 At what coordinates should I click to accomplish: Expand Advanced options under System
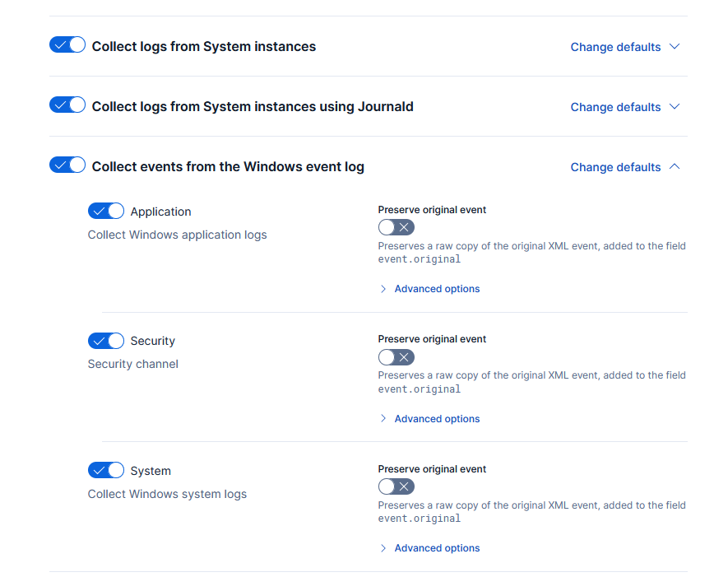(437, 548)
